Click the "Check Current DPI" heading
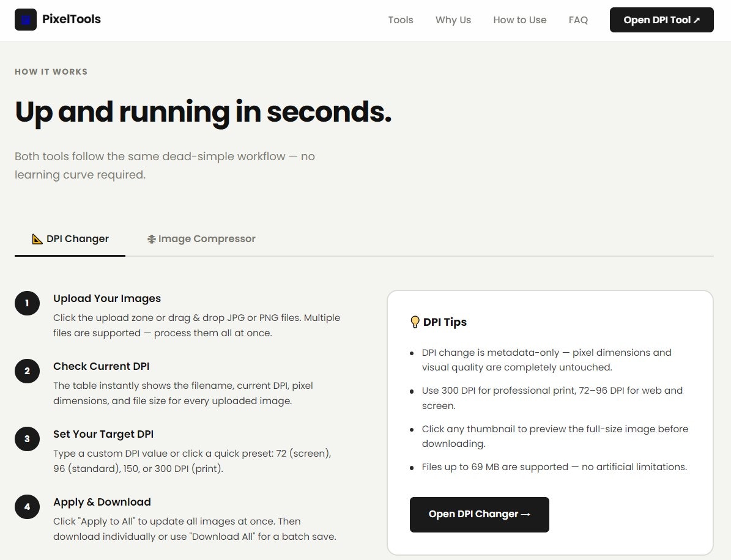 tap(101, 366)
